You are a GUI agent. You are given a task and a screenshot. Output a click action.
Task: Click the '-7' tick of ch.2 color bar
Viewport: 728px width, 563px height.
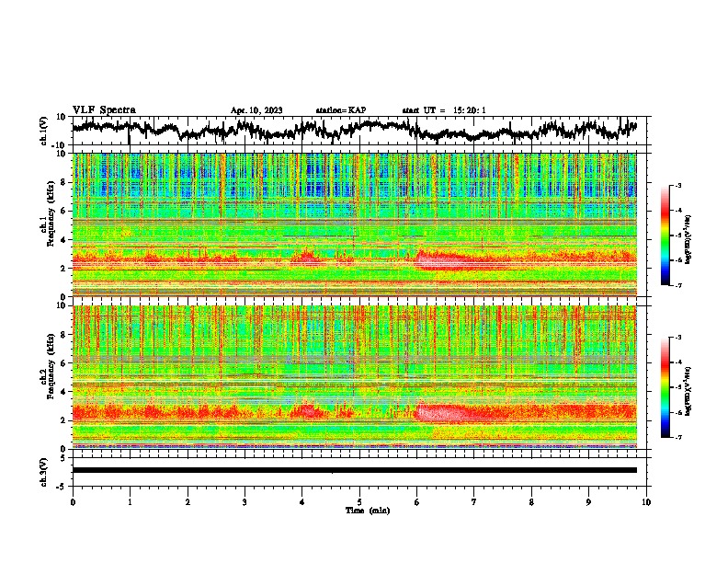677,437
